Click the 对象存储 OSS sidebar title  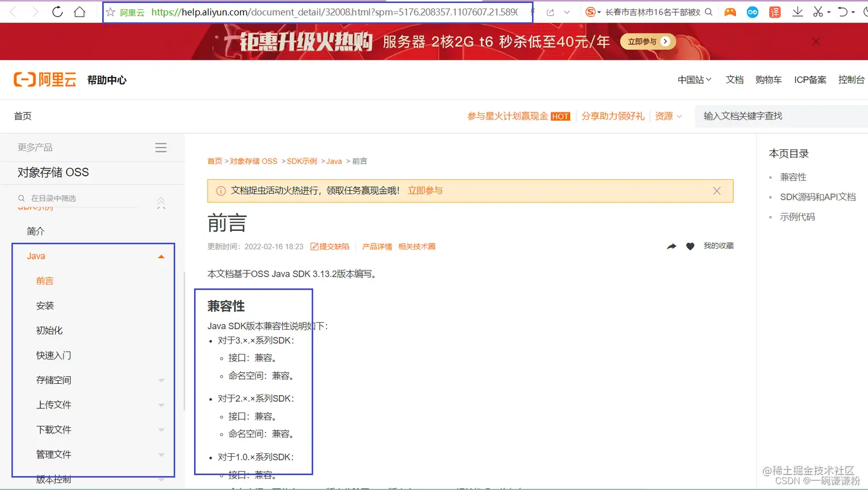pos(53,172)
